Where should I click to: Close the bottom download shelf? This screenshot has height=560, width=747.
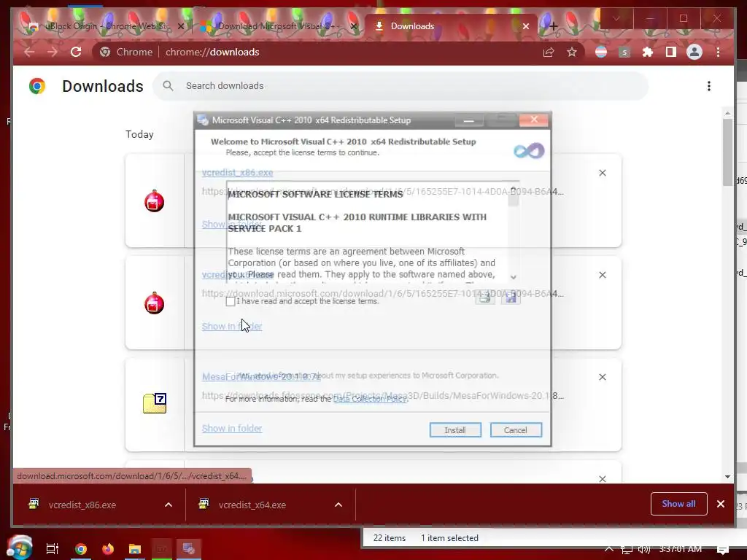(720, 504)
